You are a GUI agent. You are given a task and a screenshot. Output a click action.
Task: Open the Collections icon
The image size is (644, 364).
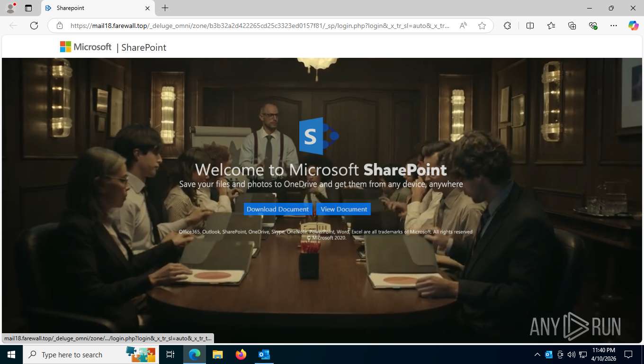(x=572, y=26)
